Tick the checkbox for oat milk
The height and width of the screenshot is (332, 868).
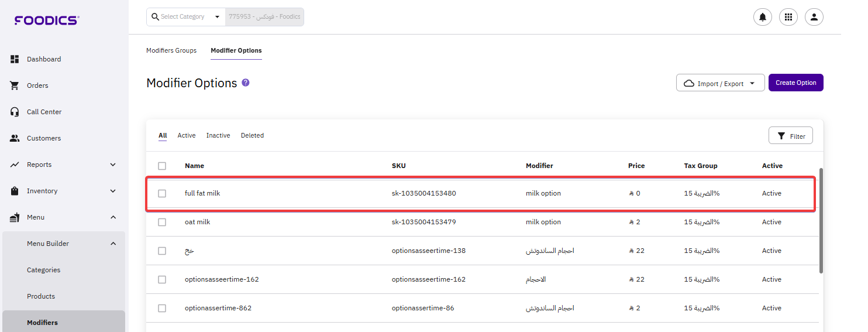pyautogui.click(x=162, y=222)
